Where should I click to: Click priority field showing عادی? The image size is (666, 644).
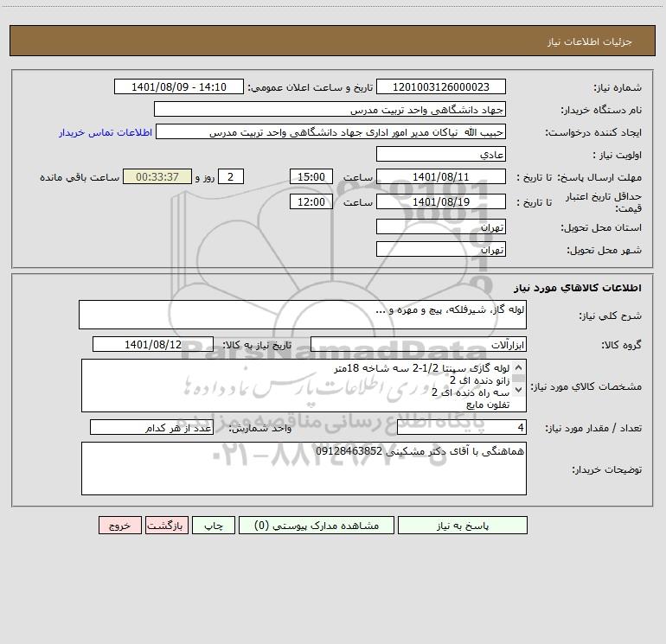pos(441,155)
